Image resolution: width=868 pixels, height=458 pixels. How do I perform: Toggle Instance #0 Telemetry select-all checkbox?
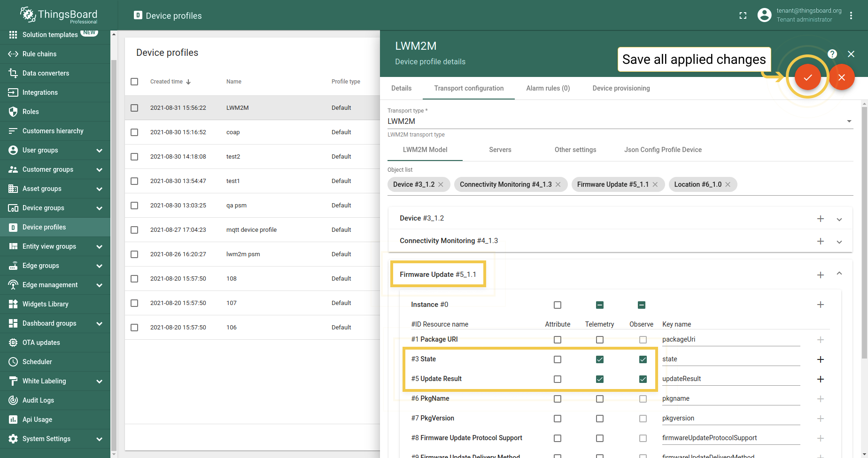point(600,305)
